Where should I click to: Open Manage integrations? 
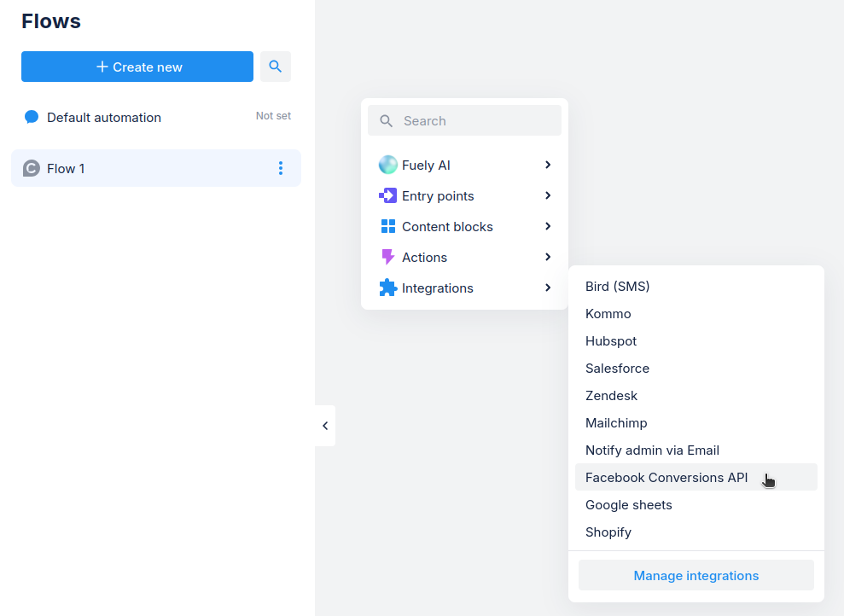coord(696,576)
